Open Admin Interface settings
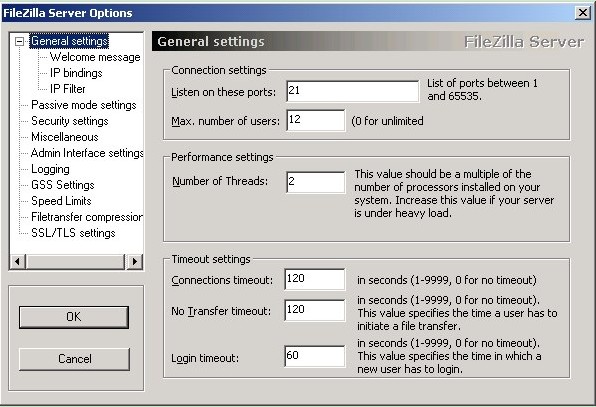Screen dimensions: 596x407 87,153
